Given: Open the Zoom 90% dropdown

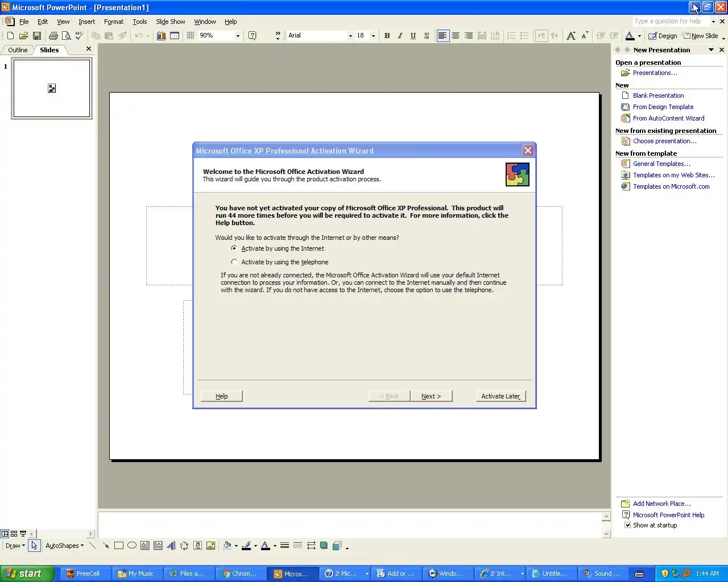Looking at the screenshot, I should click(238, 36).
